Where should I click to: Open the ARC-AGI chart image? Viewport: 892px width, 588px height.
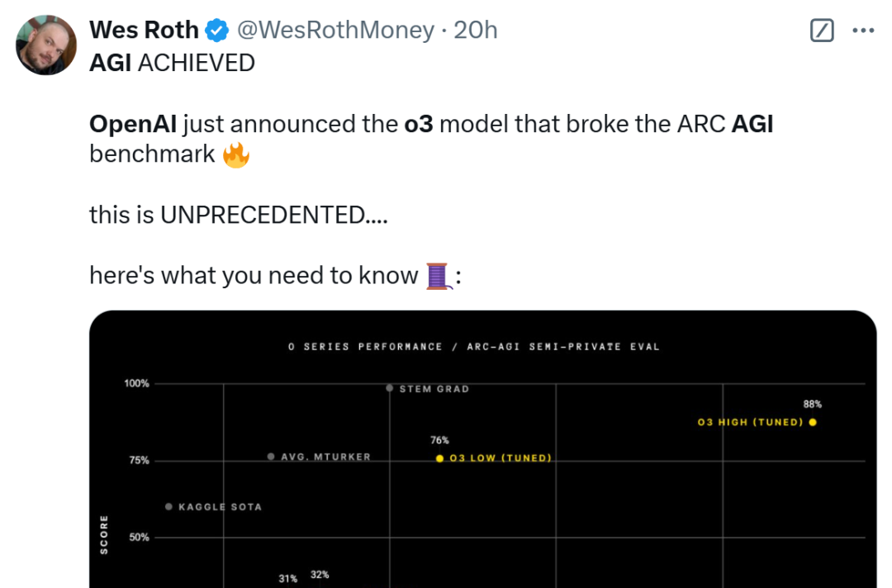(482, 449)
